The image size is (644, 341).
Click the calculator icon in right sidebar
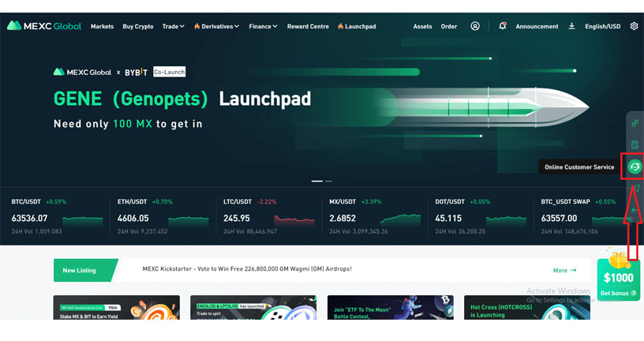(x=635, y=144)
